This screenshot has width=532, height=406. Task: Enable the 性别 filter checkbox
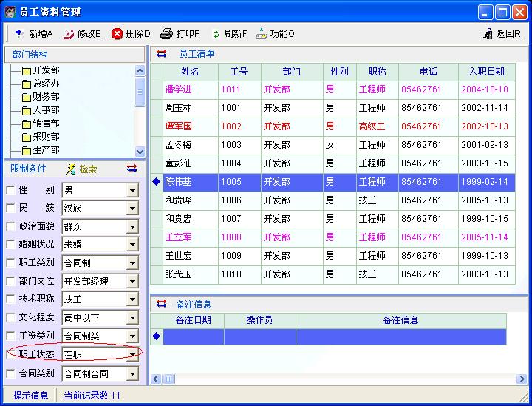click(x=10, y=190)
